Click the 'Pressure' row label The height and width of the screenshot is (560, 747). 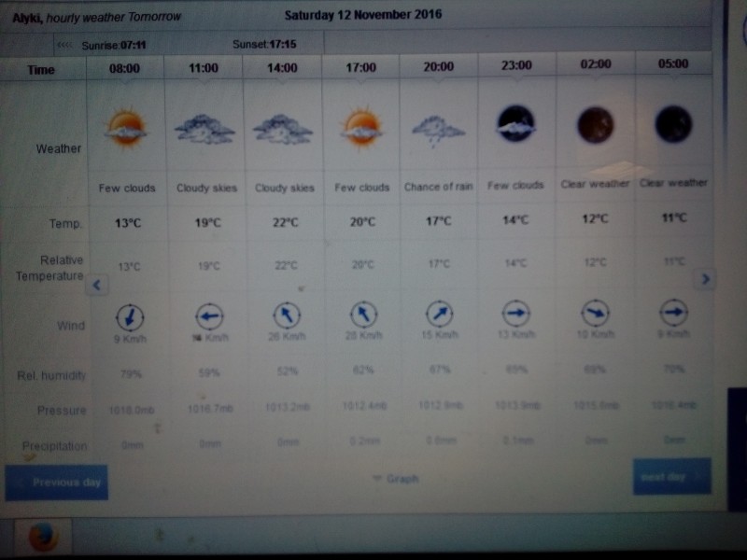(x=62, y=411)
